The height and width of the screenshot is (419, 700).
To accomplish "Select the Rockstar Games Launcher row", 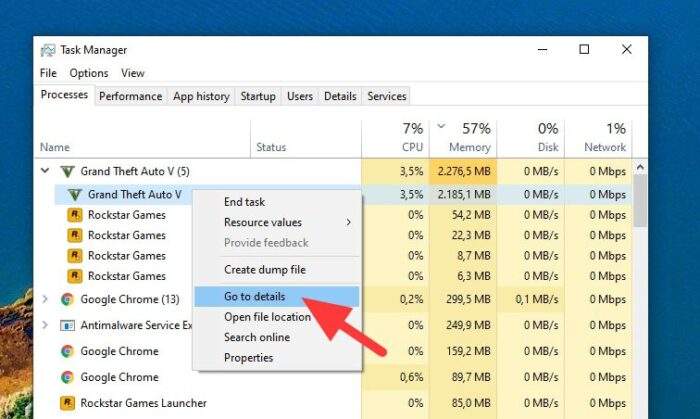I will click(333, 403).
